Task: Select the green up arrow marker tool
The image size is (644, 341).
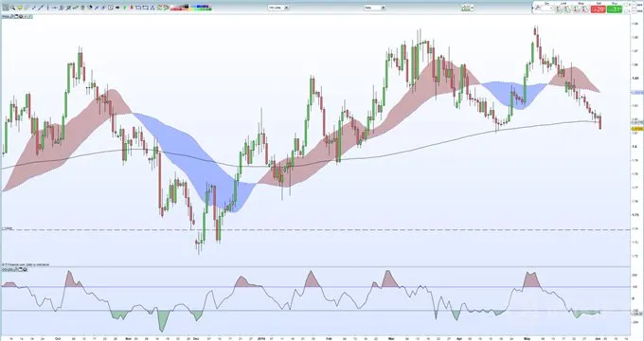Action: click(x=124, y=8)
